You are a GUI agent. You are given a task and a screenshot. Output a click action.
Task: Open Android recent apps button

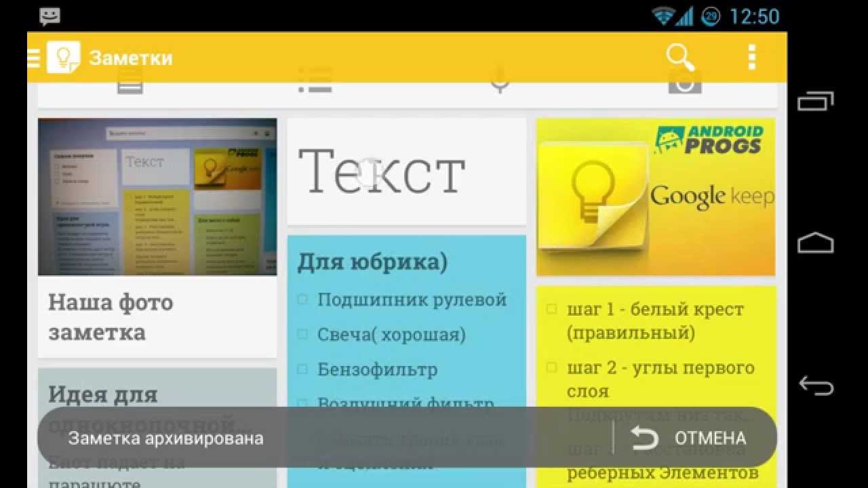[816, 102]
